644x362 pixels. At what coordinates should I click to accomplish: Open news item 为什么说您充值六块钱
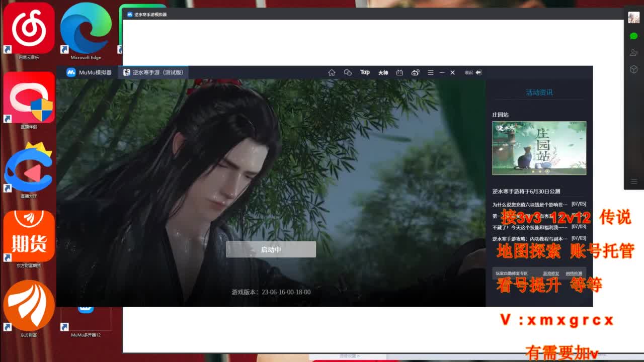[530, 205]
